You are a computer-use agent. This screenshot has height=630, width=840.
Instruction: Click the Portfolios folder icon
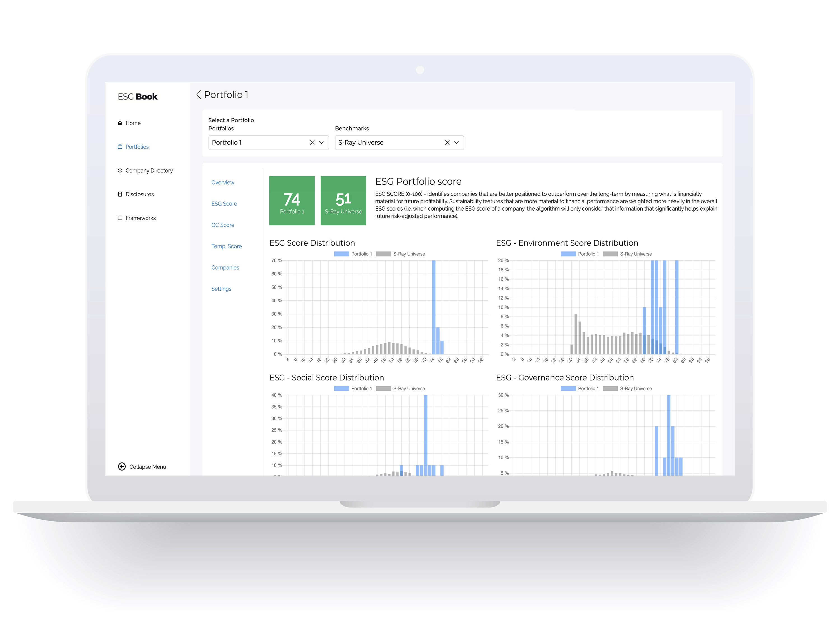click(121, 146)
